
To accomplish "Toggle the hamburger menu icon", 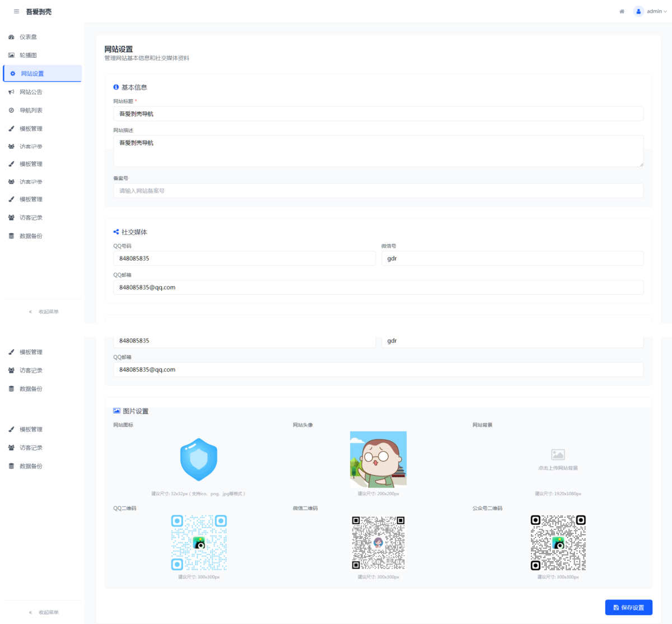I will 16,12.
